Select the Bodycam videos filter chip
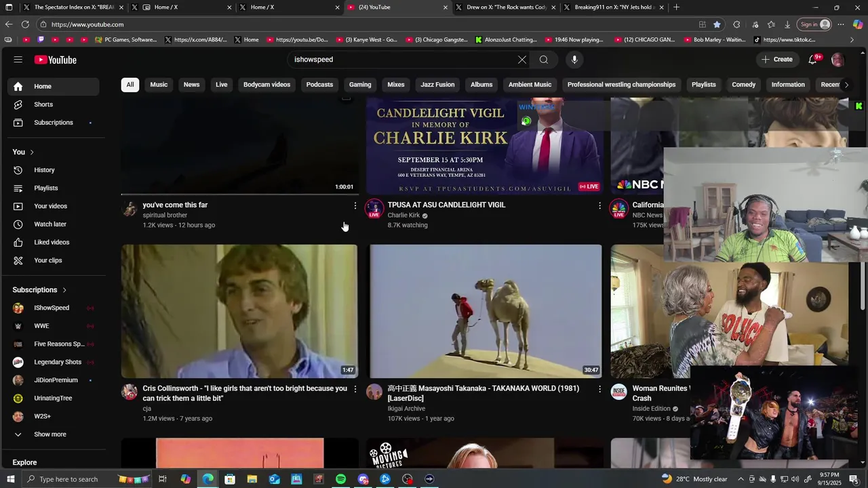Viewport: 868px width, 488px height. [x=267, y=85]
